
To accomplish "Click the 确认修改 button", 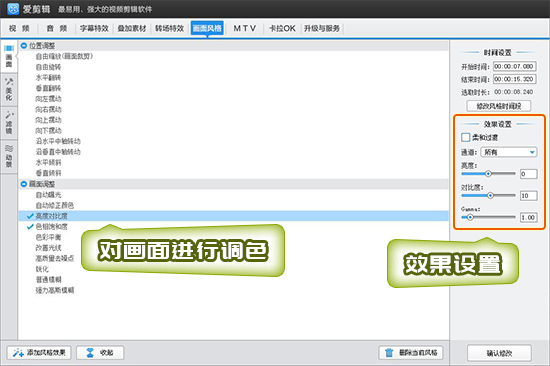I will [499, 353].
